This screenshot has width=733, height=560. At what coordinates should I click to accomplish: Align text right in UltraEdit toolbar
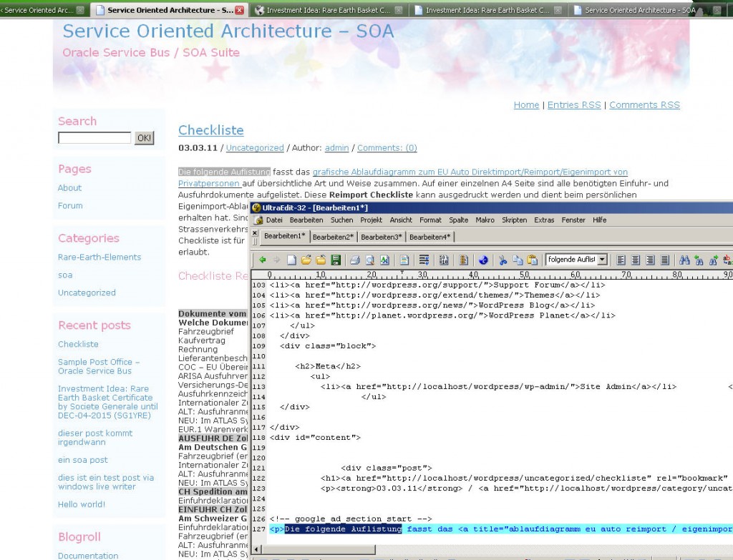coord(650,260)
